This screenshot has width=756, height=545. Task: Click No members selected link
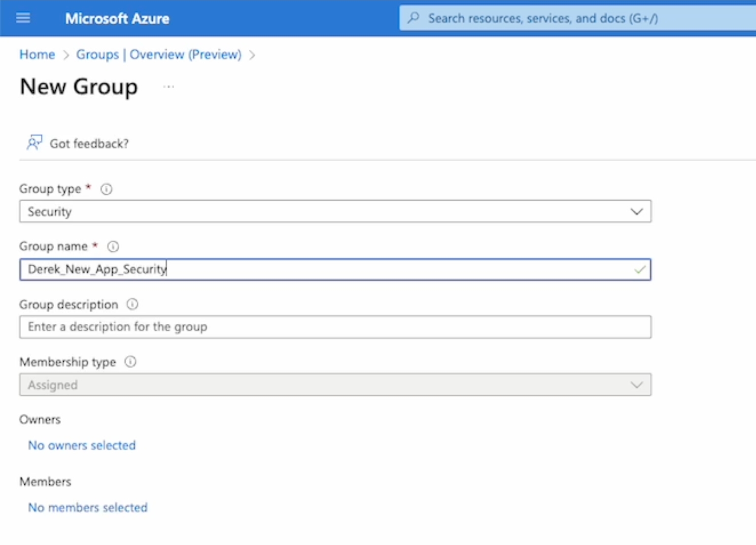pos(87,508)
